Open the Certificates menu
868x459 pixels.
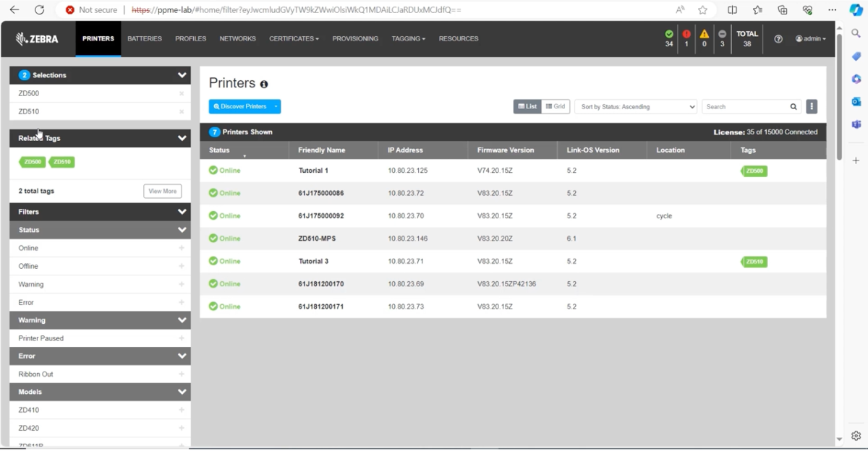tap(294, 39)
